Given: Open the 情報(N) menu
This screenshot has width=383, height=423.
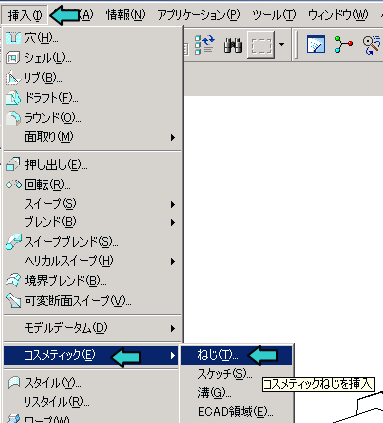Looking at the screenshot, I should click(125, 15).
